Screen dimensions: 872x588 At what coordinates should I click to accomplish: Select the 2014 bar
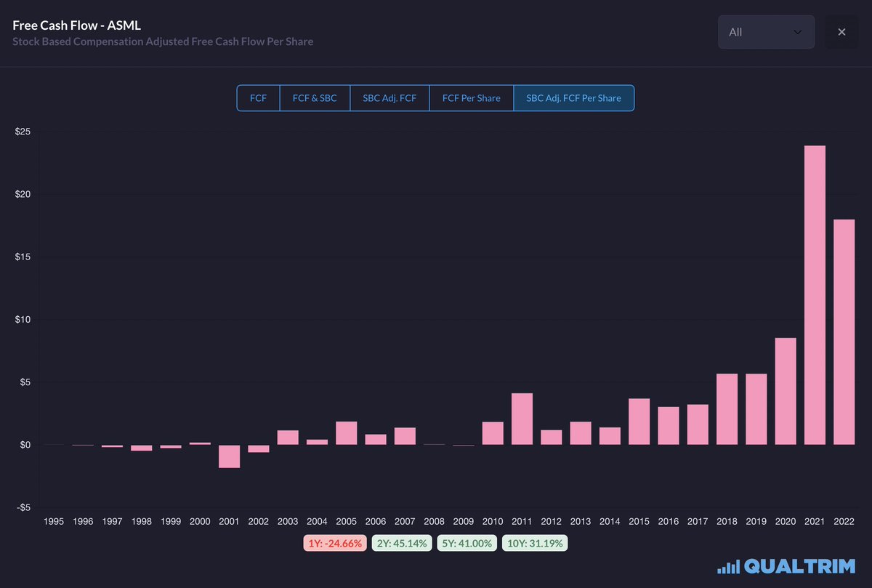pyautogui.click(x=610, y=436)
